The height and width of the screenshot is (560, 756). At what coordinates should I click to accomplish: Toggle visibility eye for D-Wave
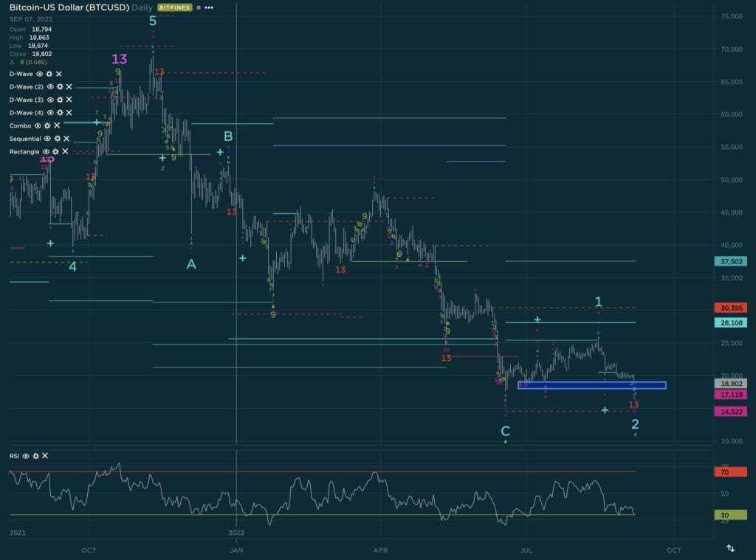[x=40, y=74]
